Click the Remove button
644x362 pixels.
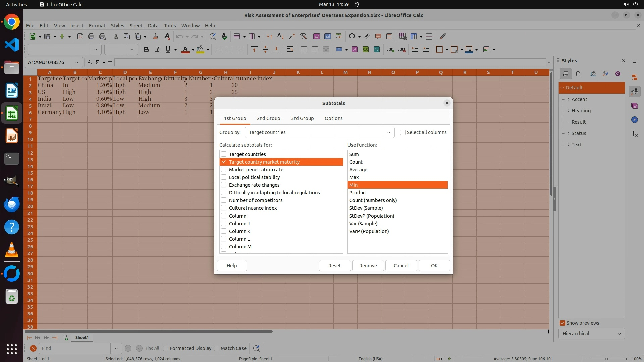368,266
